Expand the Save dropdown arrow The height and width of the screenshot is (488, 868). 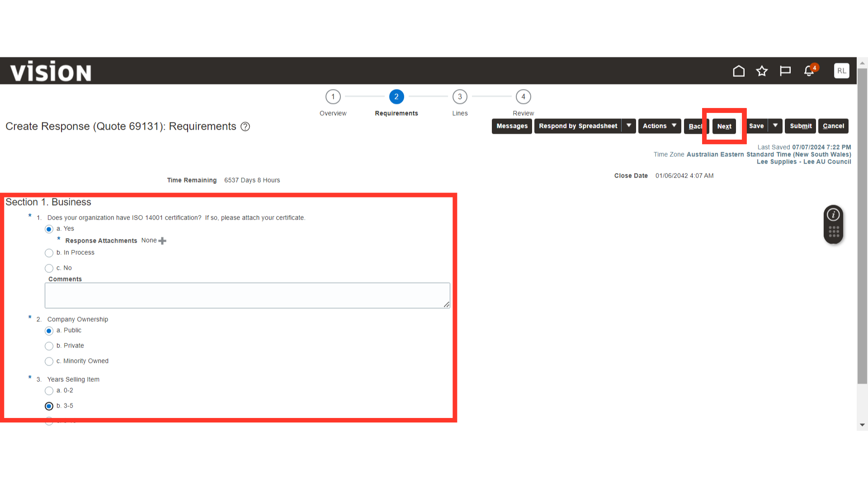pyautogui.click(x=775, y=126)
